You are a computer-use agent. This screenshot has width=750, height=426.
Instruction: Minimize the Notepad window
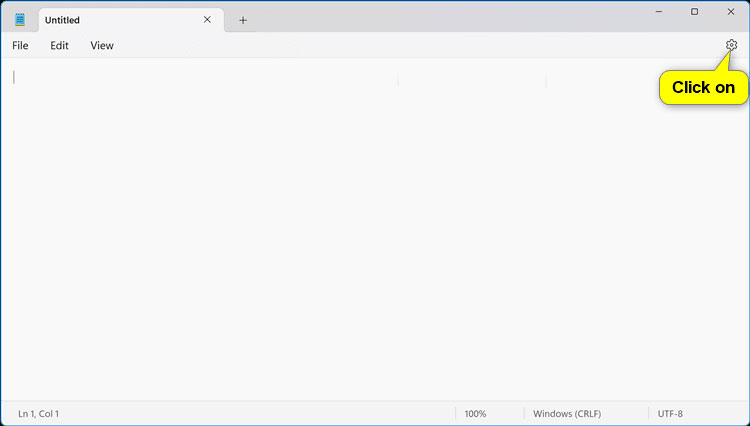pos(659,11)
